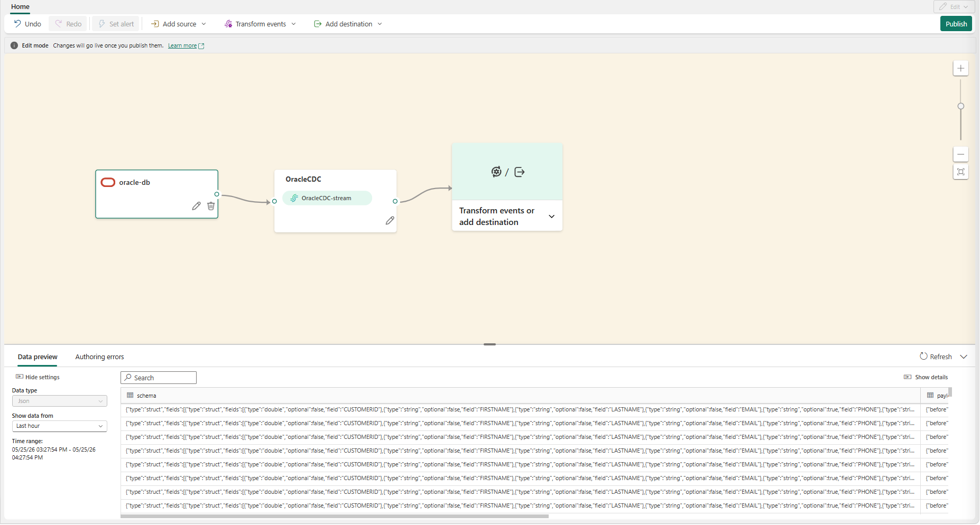Screen dimensions: 980x525
Task: Expand the Transform events or add destination chevron
Action: (x=552, y=217)
